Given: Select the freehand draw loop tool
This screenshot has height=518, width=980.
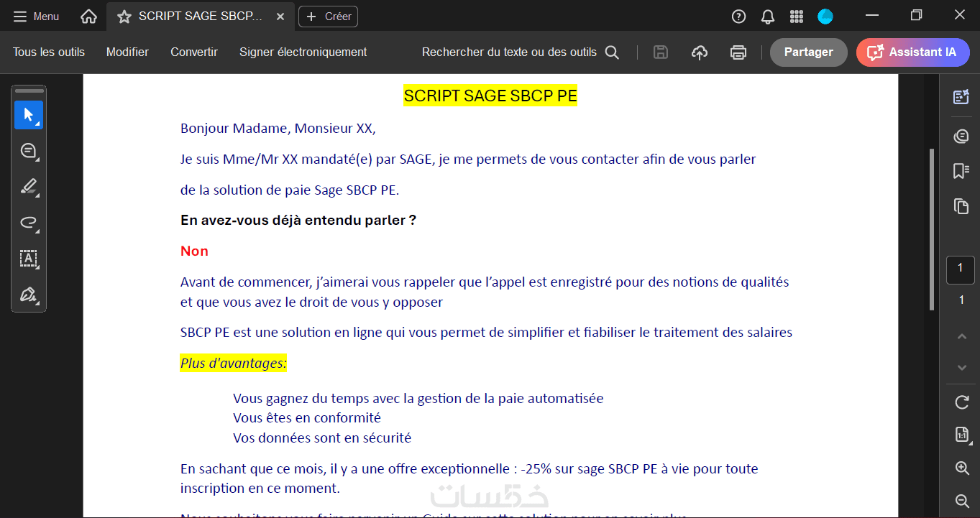Looking at the screenshot, I should (x=29, y=223).
